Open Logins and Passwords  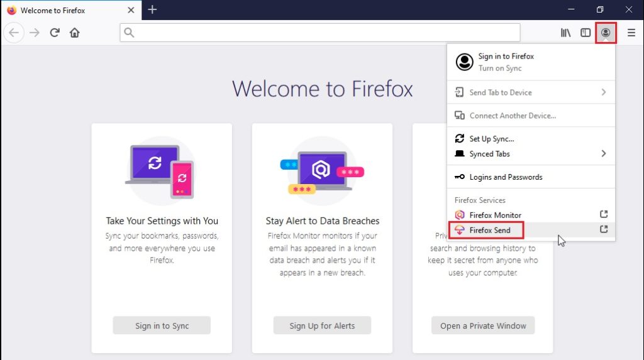pyautogui.click(x=531, y=177)
